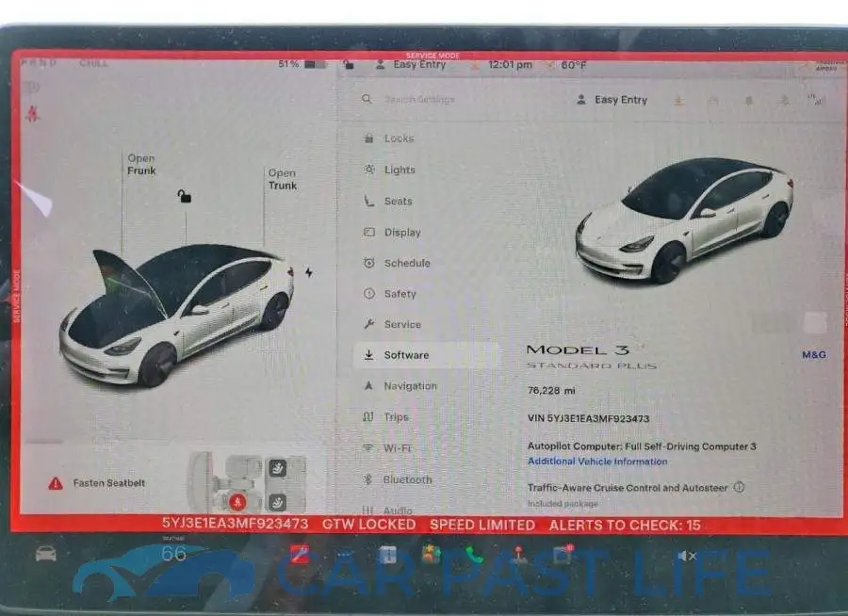848x616 pixels.
Task: Tap the lower rear child seat icon
Action: pyautogui.click(x=277, y=503)
